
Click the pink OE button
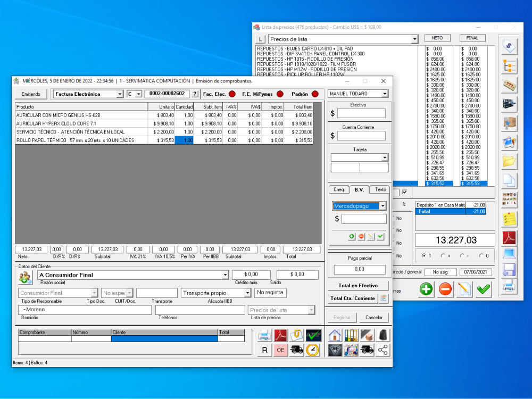[281, 350]
